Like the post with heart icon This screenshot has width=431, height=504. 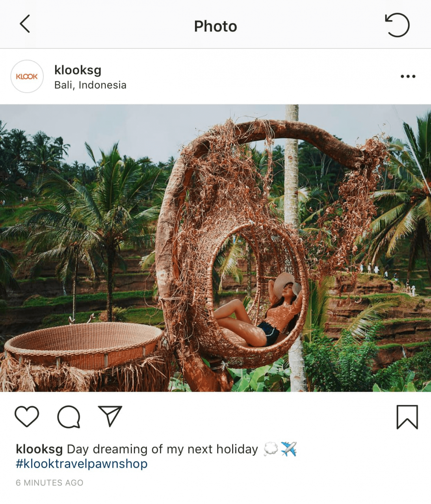click(27, 416)
